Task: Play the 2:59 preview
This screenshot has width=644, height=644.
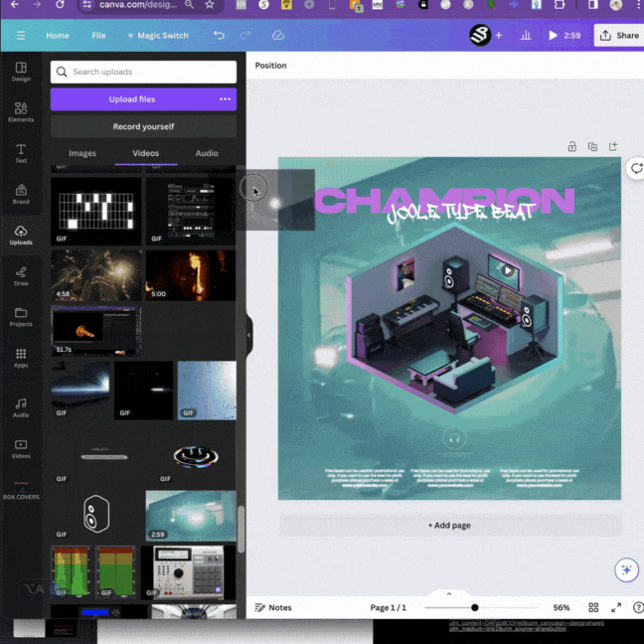Action: (x=564, y=36)
